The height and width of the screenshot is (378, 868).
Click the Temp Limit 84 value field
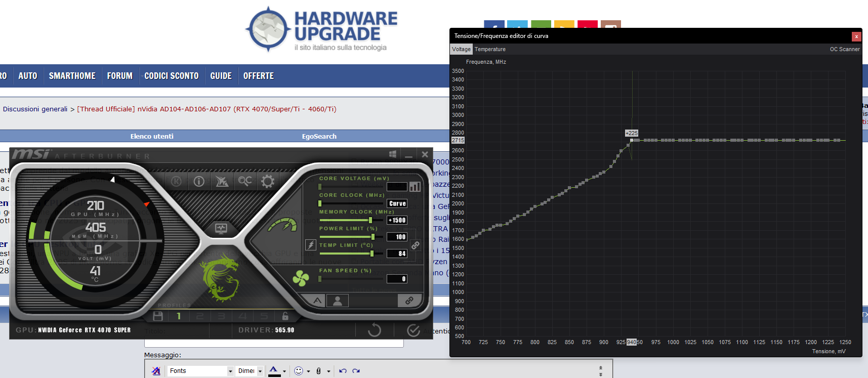point(397,254)
